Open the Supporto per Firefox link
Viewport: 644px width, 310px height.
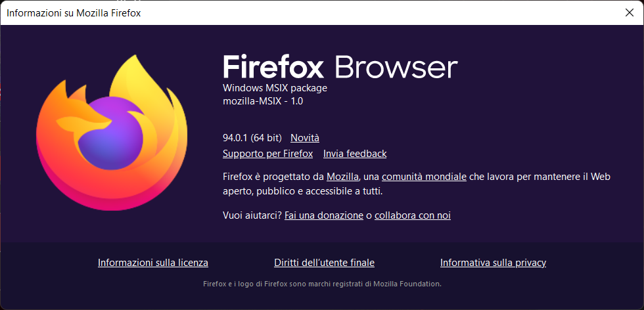[268, 154]
